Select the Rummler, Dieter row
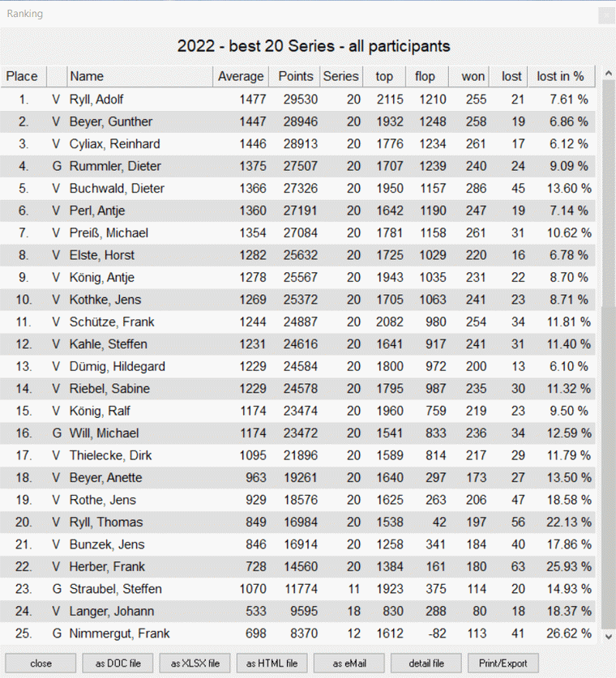The image size is (616, 678). pyautogui.click(x=297, y=166)
